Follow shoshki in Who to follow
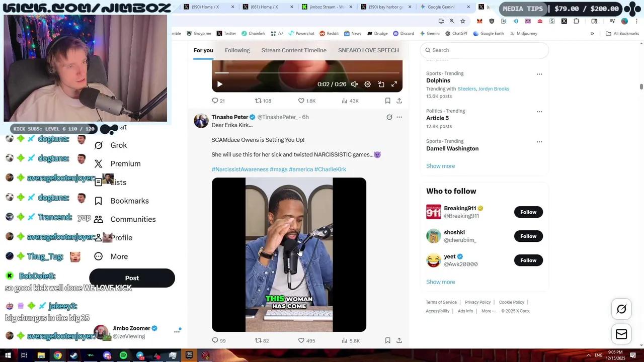This screenshot has width=644, height=362. tap(528, 236)
